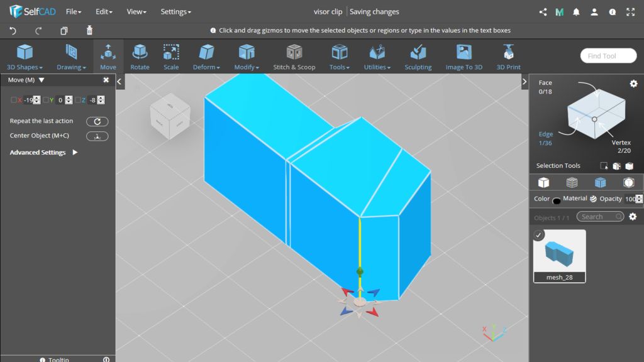644x362 pixels.
Task: Click the Y value stepper arrows
Action: click(x=69, y=100)
